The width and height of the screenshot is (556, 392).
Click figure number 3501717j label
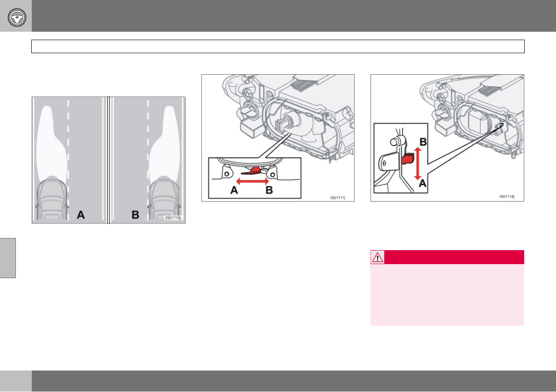337,198
